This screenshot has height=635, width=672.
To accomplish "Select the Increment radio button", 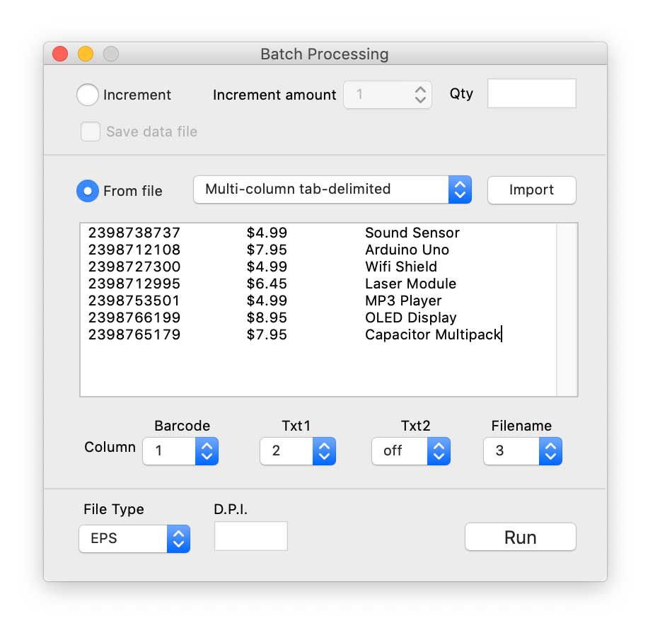I will point(88,95).
